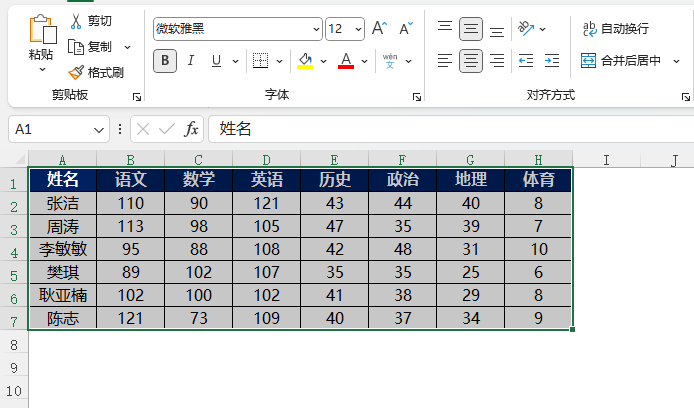This screenshot has height=408, width=694.
Task: Apply the red font color
Action: tap(346, 61)
